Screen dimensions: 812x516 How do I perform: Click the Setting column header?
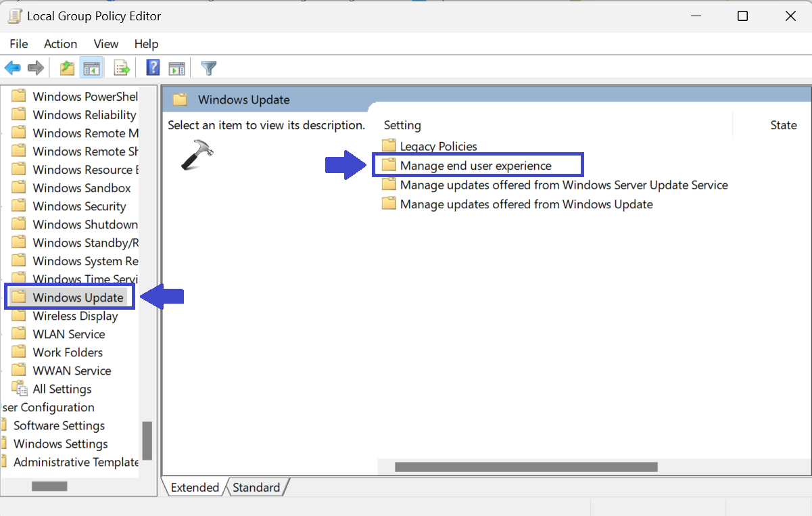[x=402, y=125]
